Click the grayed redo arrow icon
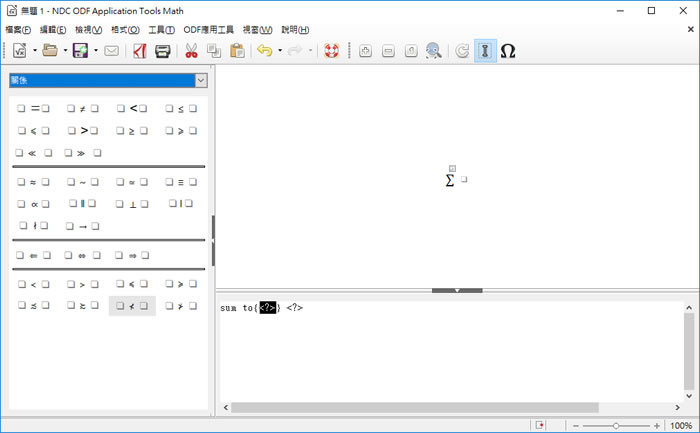700x433 pixels. (295, 50)
